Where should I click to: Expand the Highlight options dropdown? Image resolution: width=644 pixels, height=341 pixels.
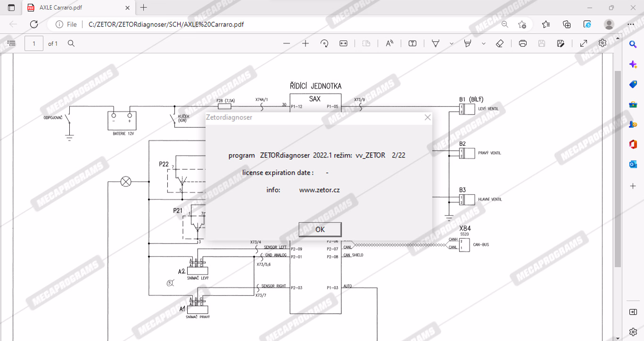click(484, 43)
